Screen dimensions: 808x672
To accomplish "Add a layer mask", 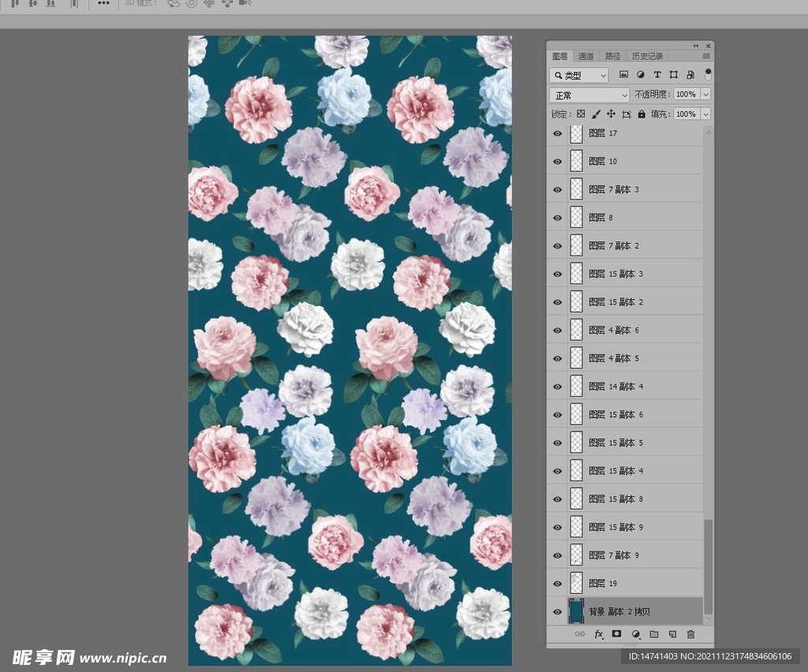I will [x=617, y=634].
